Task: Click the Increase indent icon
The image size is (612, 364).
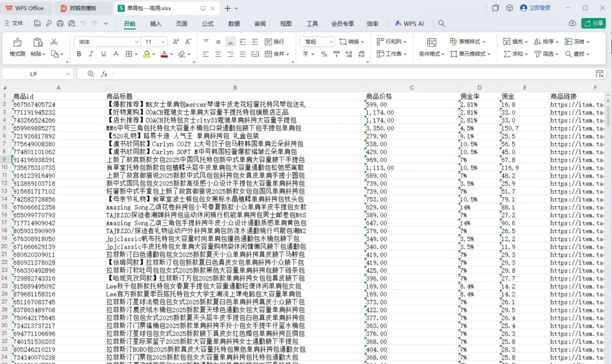Action: (x=255, y=42)
